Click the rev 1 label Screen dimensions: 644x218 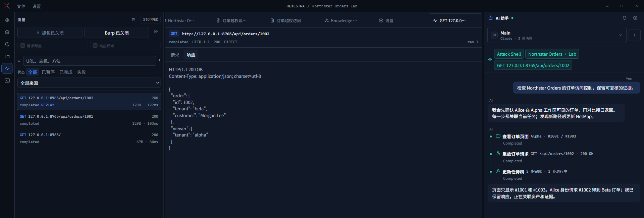click(473, 42)
